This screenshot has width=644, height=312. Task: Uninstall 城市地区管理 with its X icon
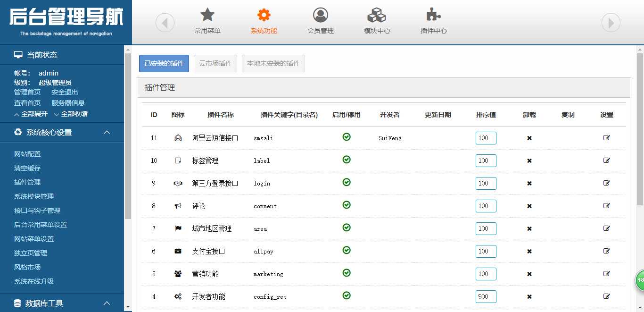click(x=529, y=229)
